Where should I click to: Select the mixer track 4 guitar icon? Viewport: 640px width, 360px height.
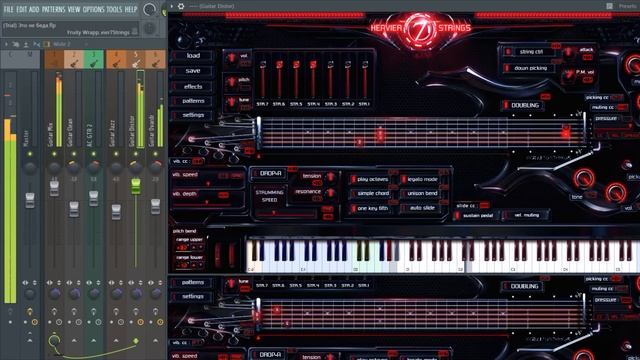[116, 63]
